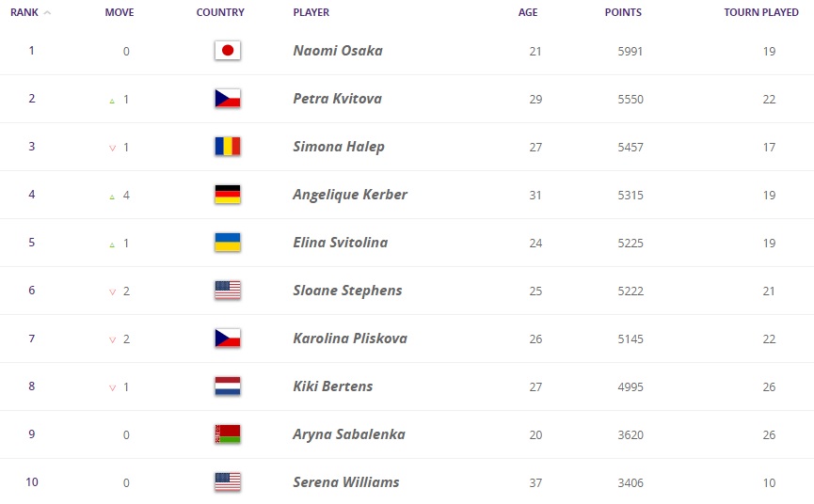This screenshot has height=504, width=814.
Task: Open Serena Williams player link
Action: 345,482
